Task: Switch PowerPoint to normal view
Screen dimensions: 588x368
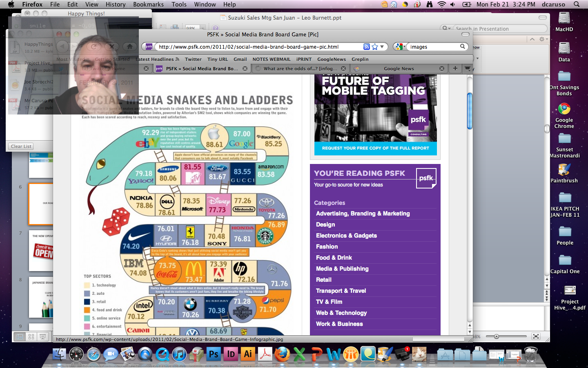Action: pyautogui.click(x=19, y=337)
